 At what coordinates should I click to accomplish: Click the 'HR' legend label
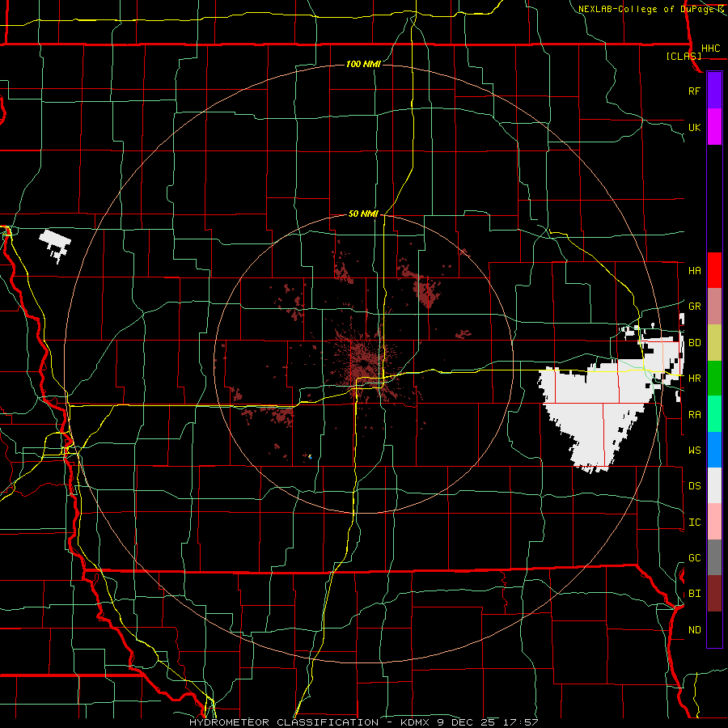click(x=694, y=379)
